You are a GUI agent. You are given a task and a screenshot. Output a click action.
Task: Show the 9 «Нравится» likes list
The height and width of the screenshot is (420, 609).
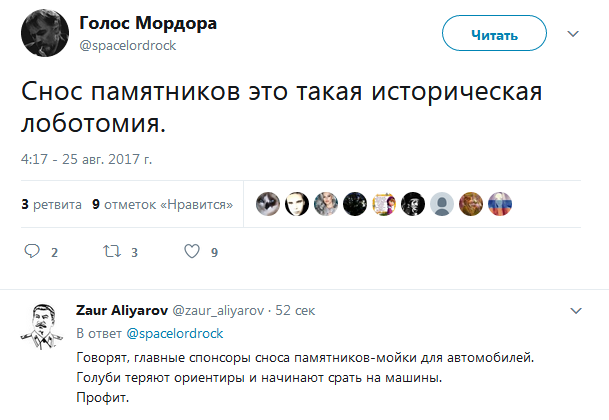[162, 204]
